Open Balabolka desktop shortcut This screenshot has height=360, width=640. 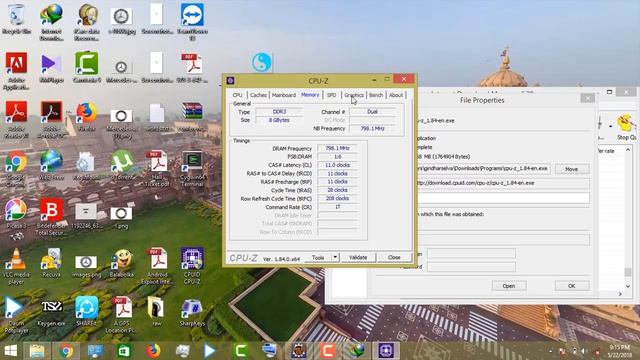[122, 263]
